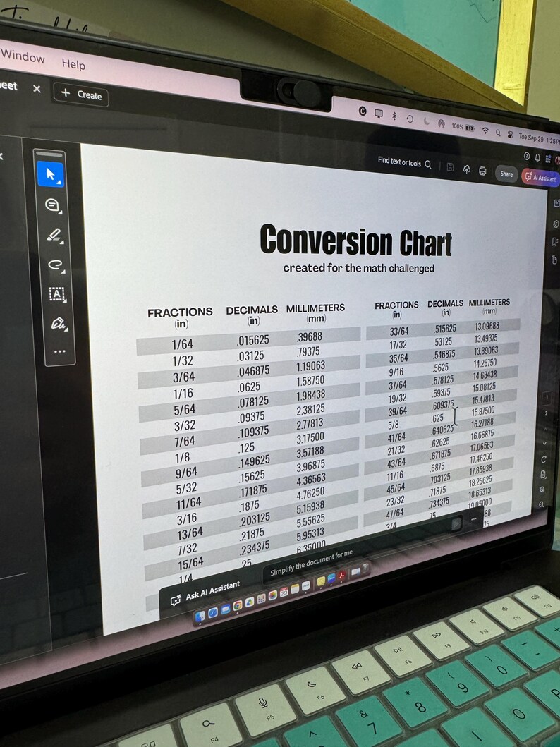Upload file to cloud storage

[x=467, y=169]
